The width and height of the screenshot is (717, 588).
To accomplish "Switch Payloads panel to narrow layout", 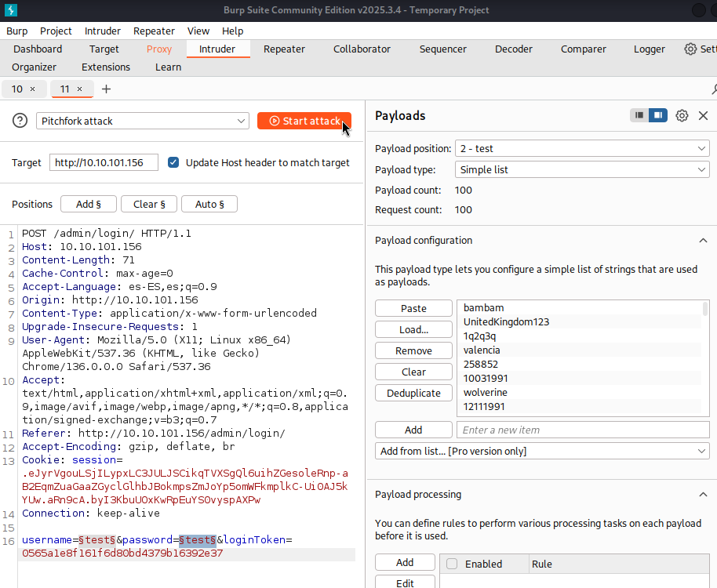I will click(639, 115).
